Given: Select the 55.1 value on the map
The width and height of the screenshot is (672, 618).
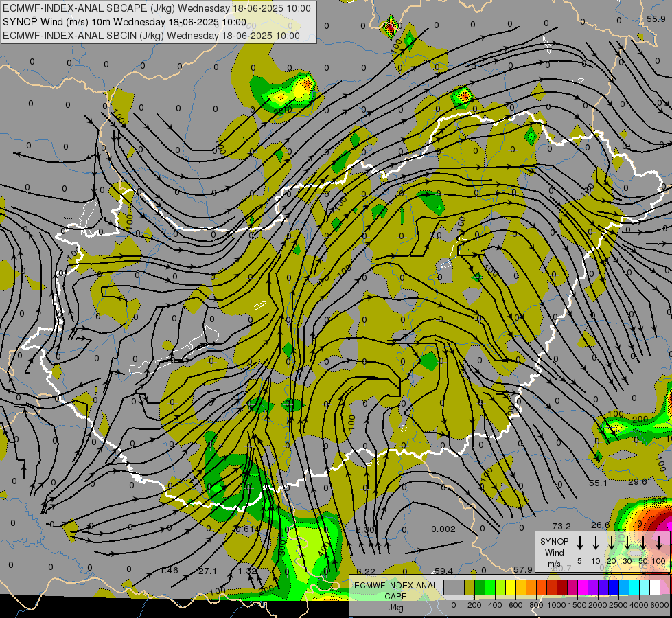Looking at the screenshot, I should tap(598, 483).
